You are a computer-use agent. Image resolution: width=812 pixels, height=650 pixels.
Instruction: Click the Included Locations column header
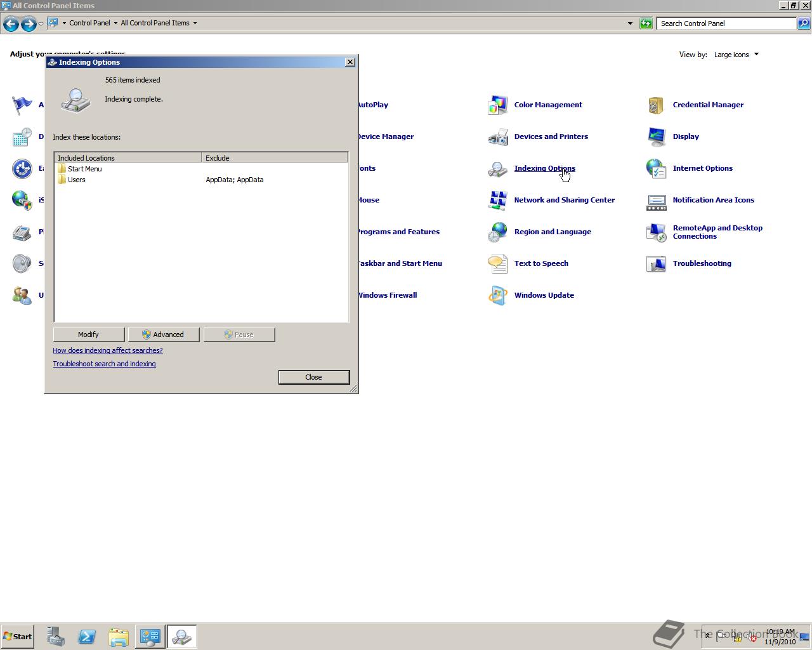128,158
